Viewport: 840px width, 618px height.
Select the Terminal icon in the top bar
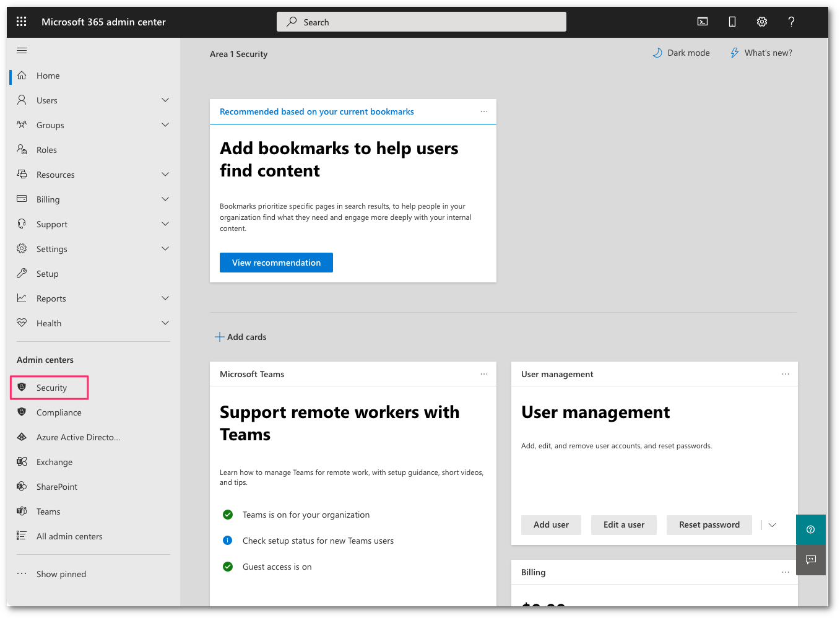702,21
